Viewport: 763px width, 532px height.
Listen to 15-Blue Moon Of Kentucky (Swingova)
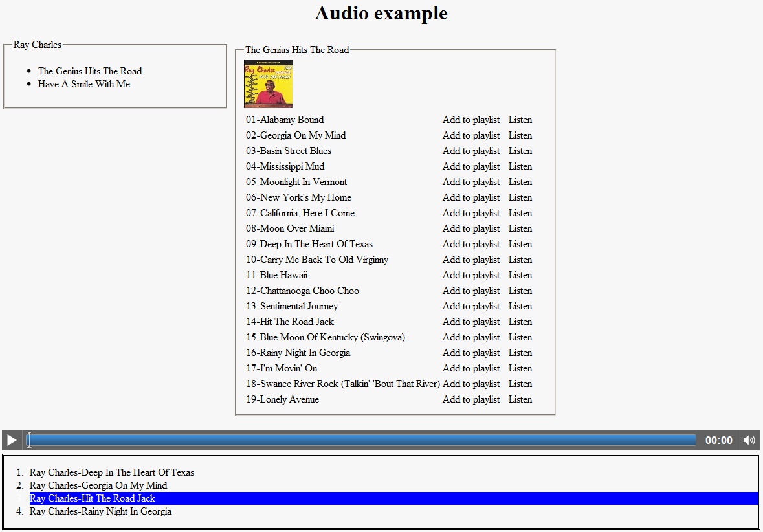520,338
